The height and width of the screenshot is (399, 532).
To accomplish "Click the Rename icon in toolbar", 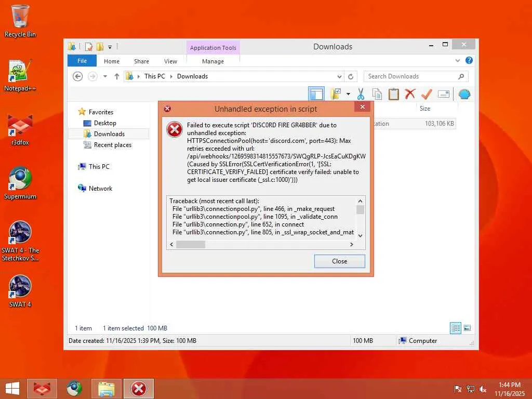I will coord(444,94).
